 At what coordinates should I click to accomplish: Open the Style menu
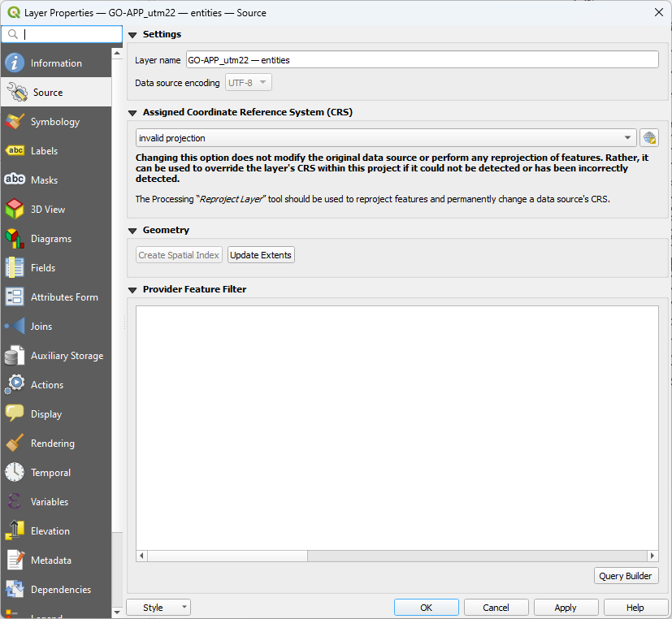click(158, 607)
